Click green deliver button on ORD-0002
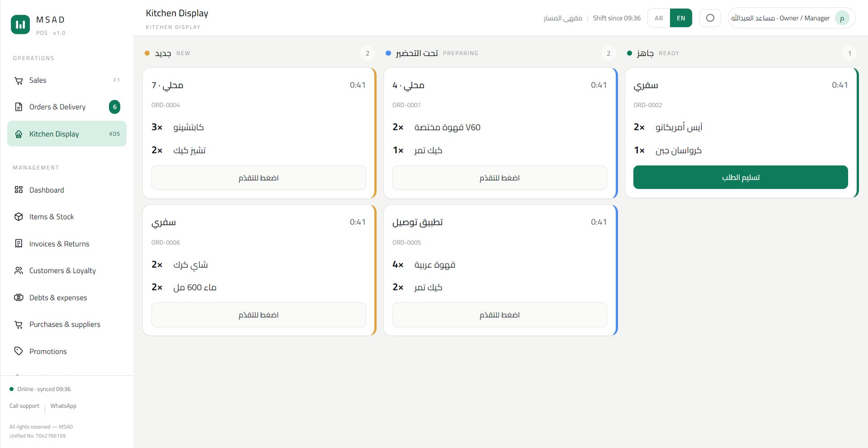Screen dimensions: 868x448 click(x=741, y=177)
